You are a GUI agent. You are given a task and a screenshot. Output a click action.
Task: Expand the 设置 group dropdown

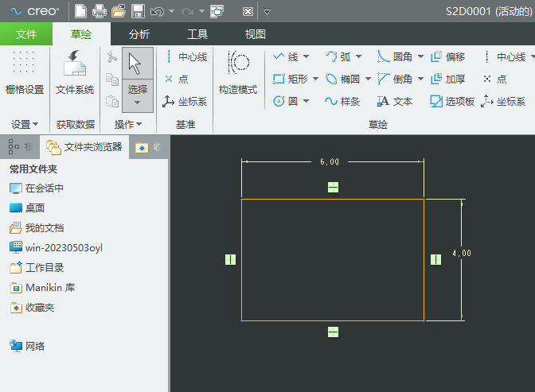[25, 125]
